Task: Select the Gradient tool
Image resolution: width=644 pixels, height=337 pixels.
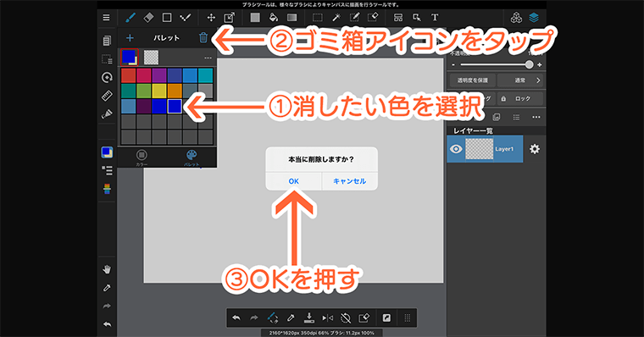Action: tap(292, 18)
